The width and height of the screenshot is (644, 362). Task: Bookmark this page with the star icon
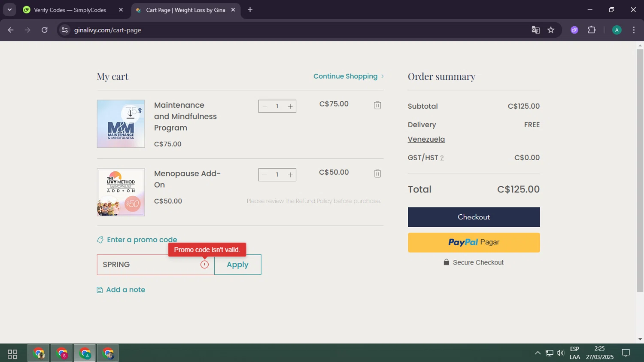[551, 30]
